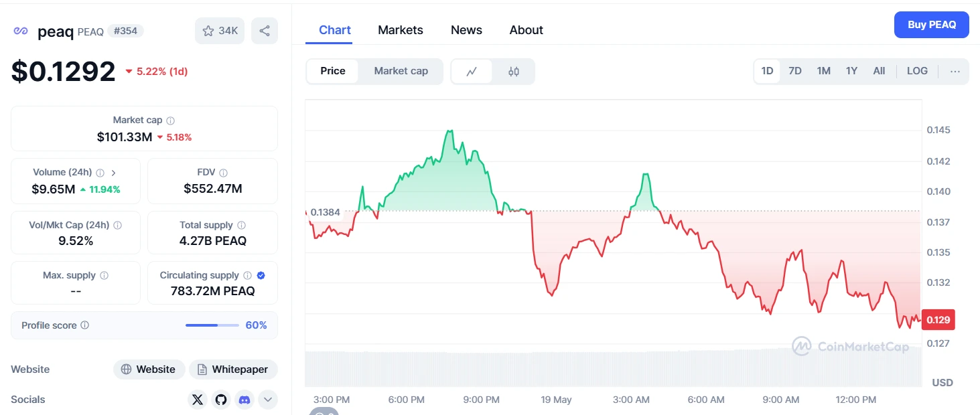Show info tooltip for Volume (24h)
This screenshot has width=980, height=415.
click(x=100, y=173)
